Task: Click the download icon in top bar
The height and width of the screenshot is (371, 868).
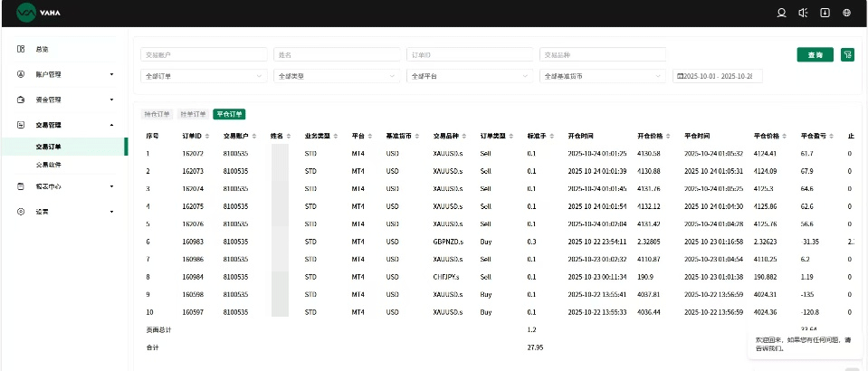Action: [x=825, y=13]
